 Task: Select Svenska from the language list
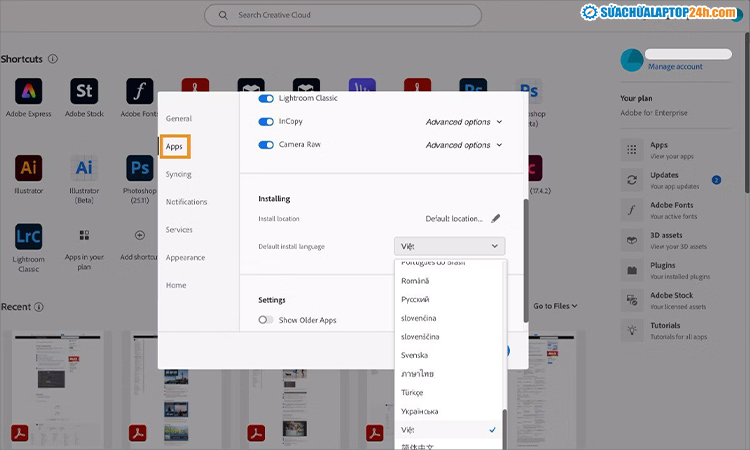415,355
